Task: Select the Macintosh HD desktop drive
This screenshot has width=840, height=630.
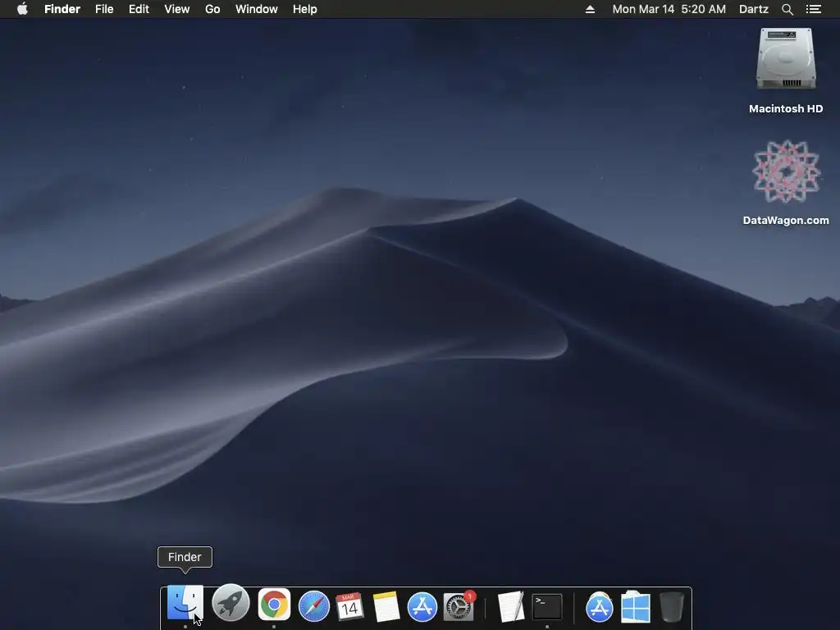Action: (x=786, y=58)
